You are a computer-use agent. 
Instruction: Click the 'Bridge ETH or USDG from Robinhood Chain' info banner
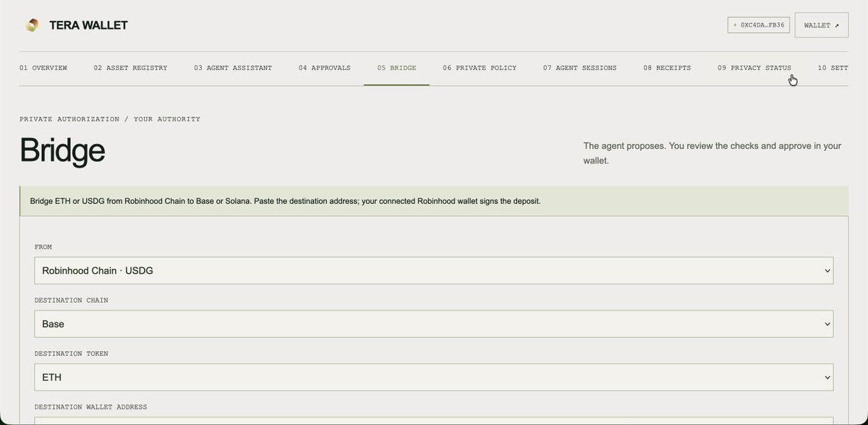click(x=434, y=201)
